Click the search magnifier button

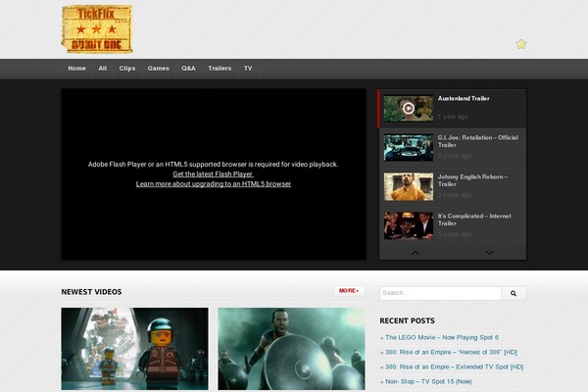click(x=514, y=293)
